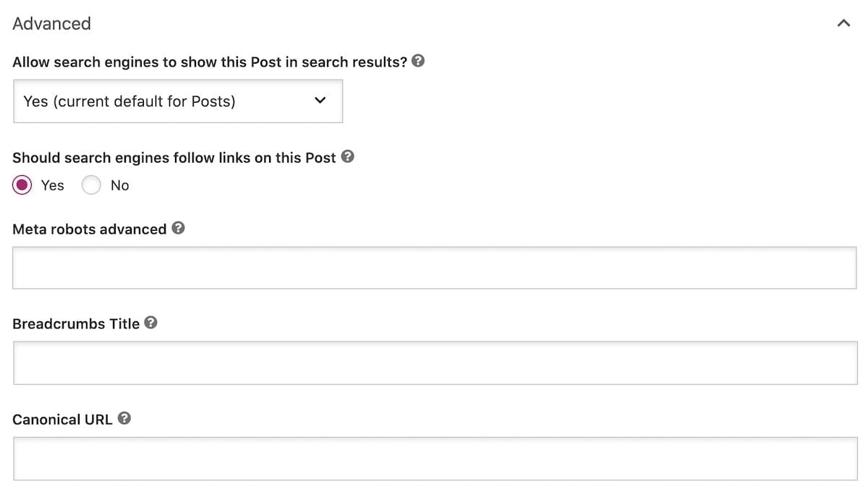Open help for search results visibility setting

[418, 62]
